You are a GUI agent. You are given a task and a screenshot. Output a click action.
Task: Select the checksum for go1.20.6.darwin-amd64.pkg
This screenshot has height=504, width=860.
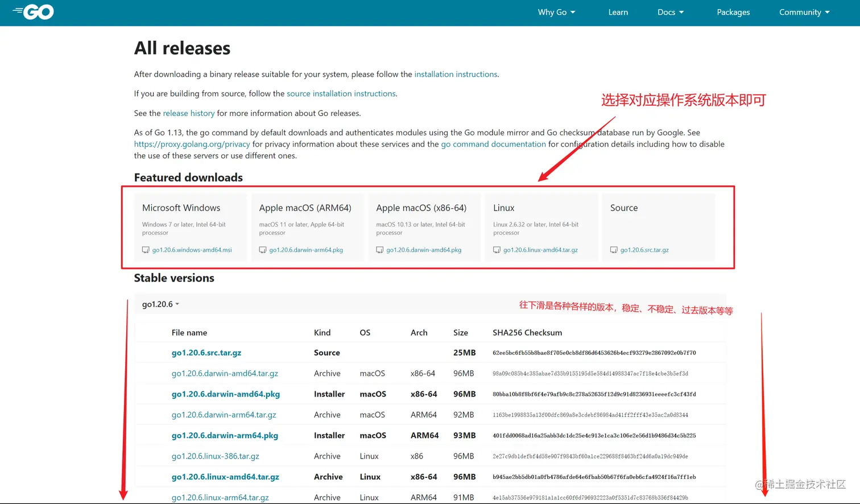[x=594, y=394]
